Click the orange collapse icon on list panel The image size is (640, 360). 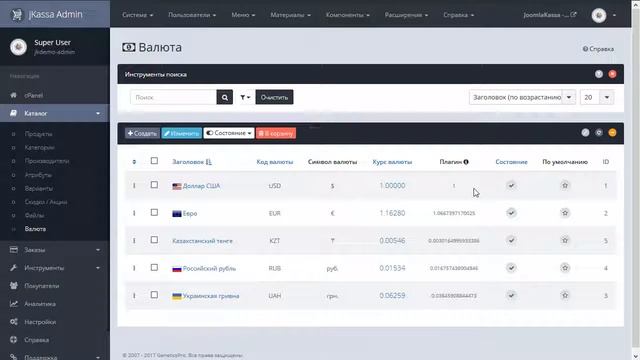(612, 133)
